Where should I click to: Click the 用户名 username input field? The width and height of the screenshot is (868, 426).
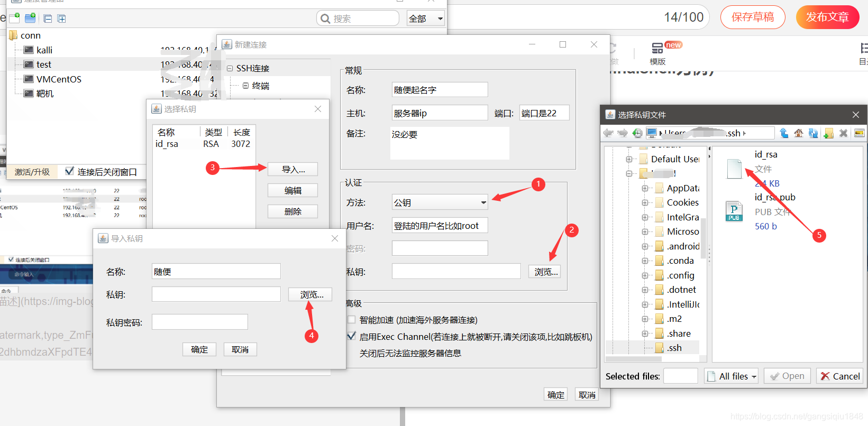click(x=440, y=226)
